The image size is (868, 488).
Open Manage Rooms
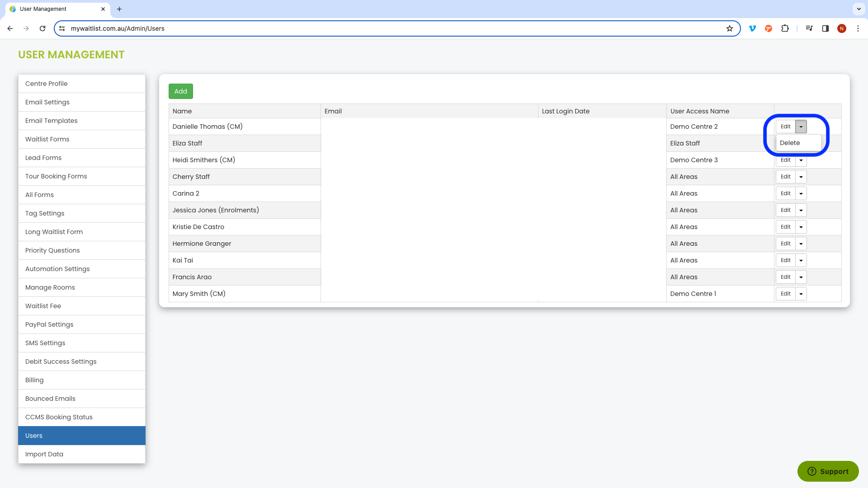(x=82, y=287)
